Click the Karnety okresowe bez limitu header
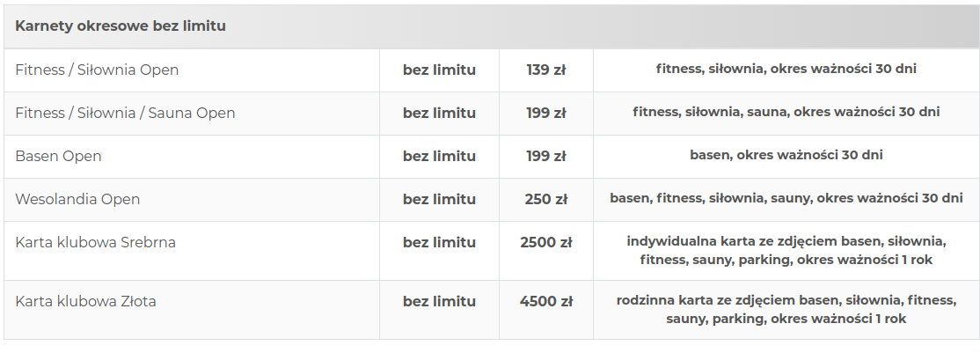 [121, 26]
